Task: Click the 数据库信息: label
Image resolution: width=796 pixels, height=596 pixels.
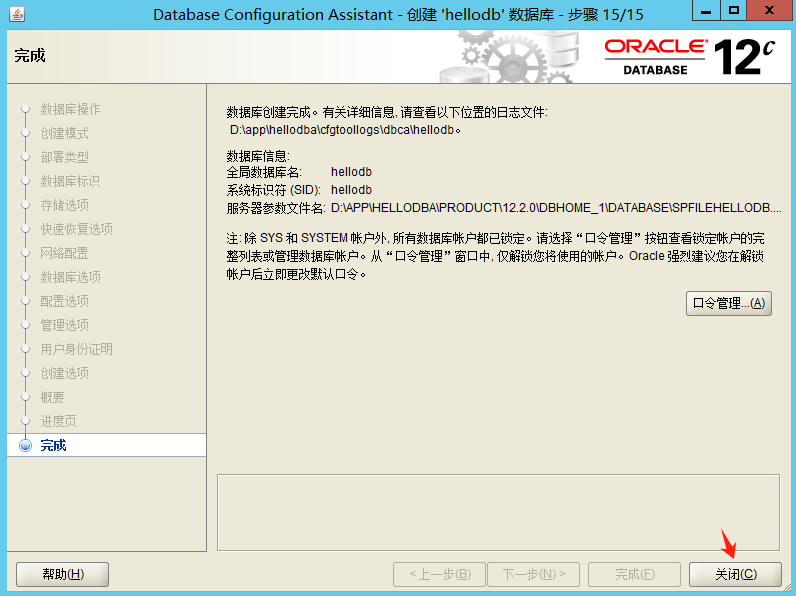Action: 258,156
